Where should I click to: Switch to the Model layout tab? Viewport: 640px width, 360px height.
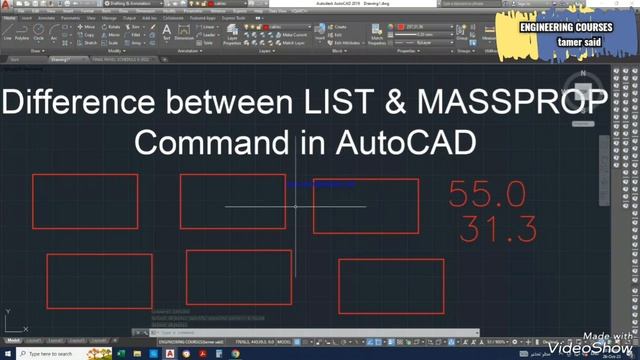click(x=13, y=341)
